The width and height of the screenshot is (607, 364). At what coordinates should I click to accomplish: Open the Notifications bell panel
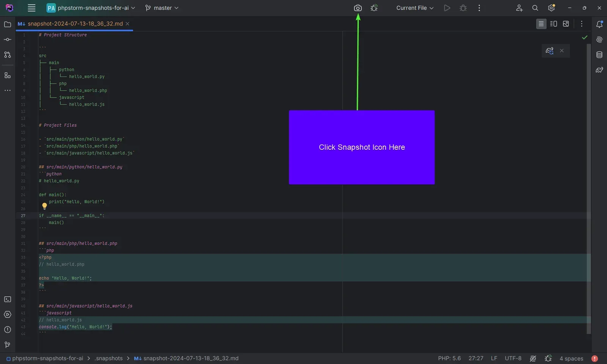coord(599,25)
